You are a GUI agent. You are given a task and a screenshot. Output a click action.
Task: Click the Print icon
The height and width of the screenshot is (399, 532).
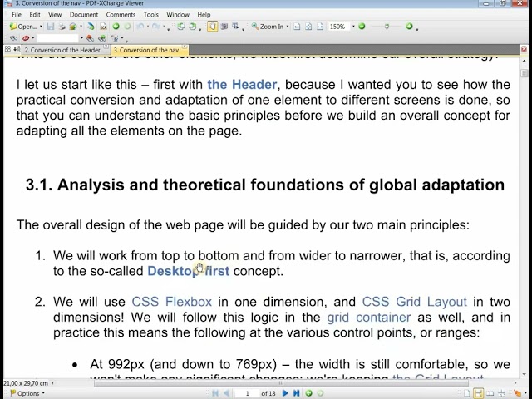click(x=62, y=27)
